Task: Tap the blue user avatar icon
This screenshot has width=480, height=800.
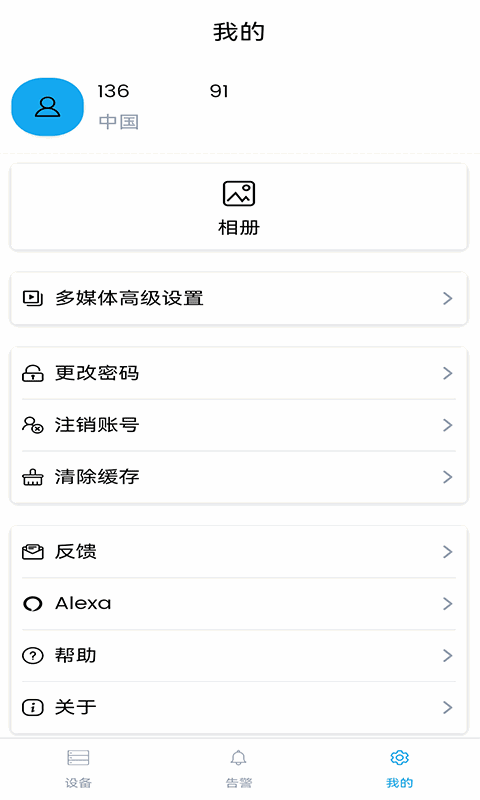Action: (47, 107)
